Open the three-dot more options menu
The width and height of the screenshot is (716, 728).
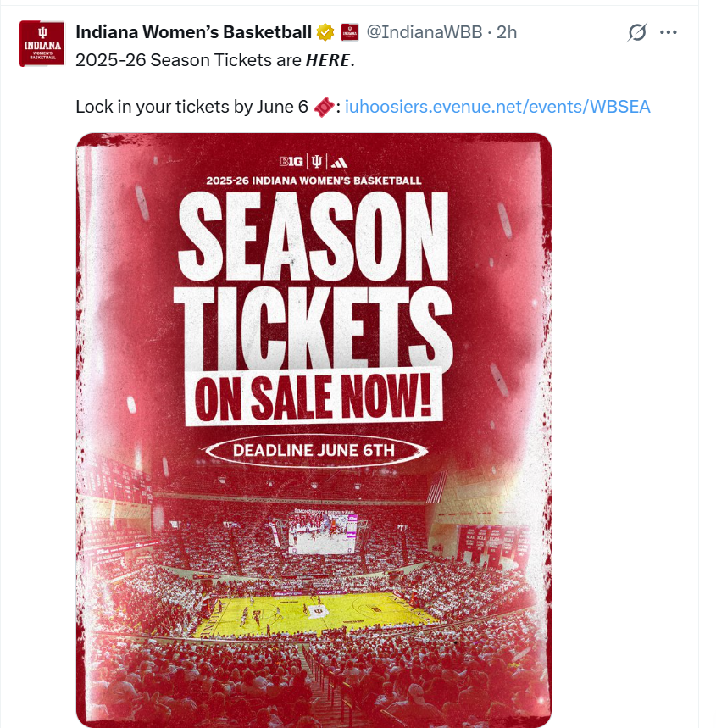[x=669, y=32]
